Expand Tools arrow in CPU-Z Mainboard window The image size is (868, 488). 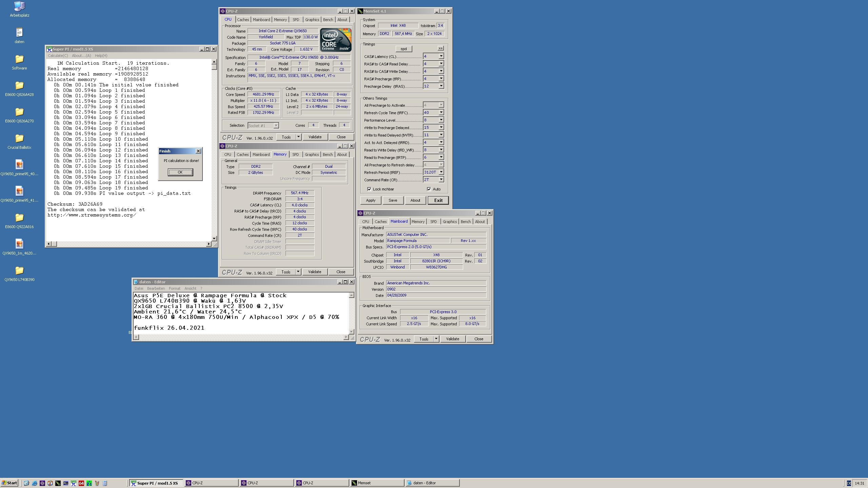point(436,339)
